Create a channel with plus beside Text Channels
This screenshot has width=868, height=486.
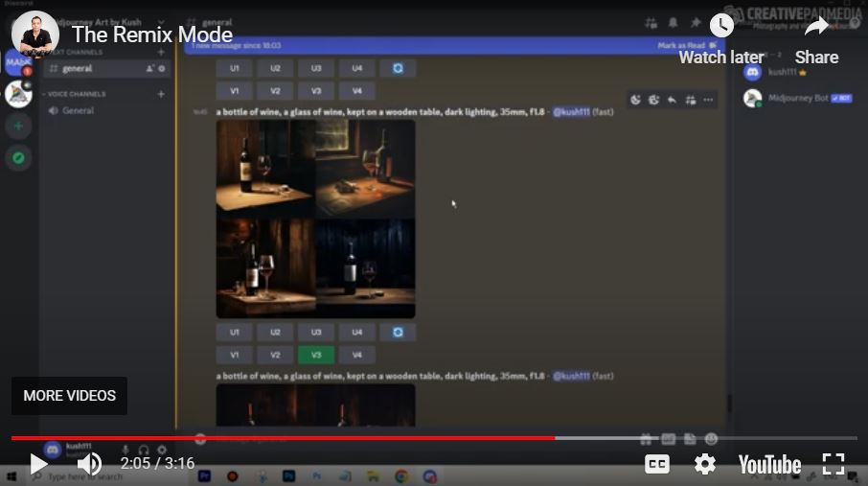click(x=161, y=52)
